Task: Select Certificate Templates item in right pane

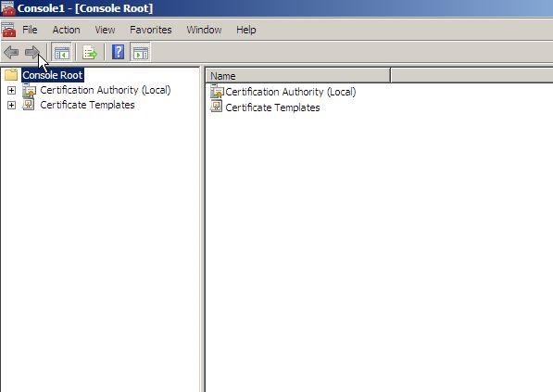Action: [272, 107]
